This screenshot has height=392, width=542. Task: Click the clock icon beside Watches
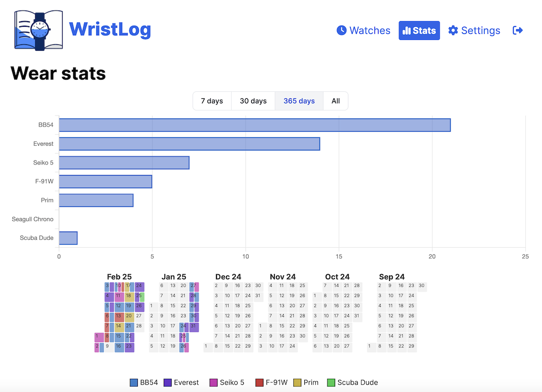342,30
